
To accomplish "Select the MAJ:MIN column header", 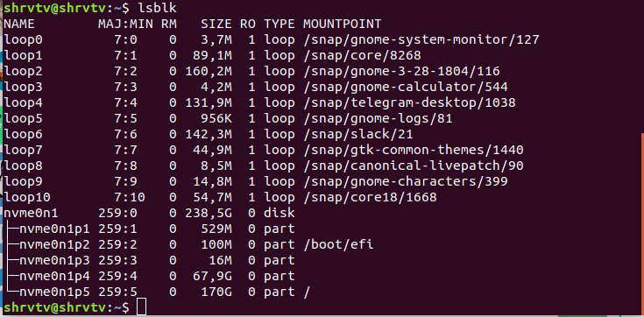I will click(x=125, y=24).
